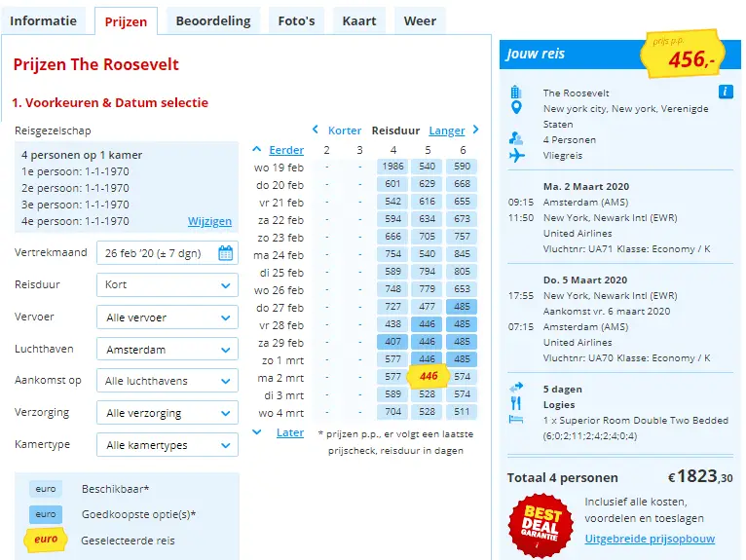Open Uitgebreide prijsopbouw link
The image size is (746, 560).
pos(650,539)
